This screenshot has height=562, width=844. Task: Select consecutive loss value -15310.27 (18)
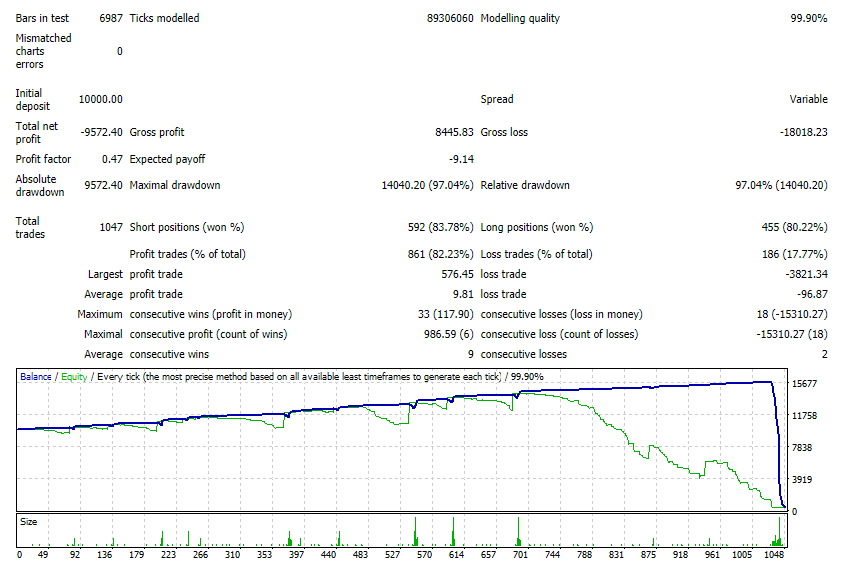[x=792, y=334]
